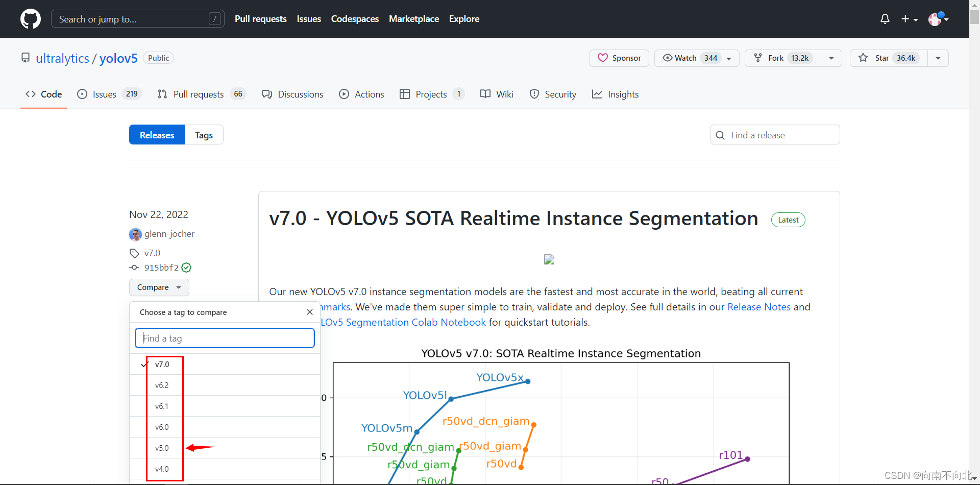Click the repository book icon
Viewport: 980px width, 485px height.
[x=26, y=58]
